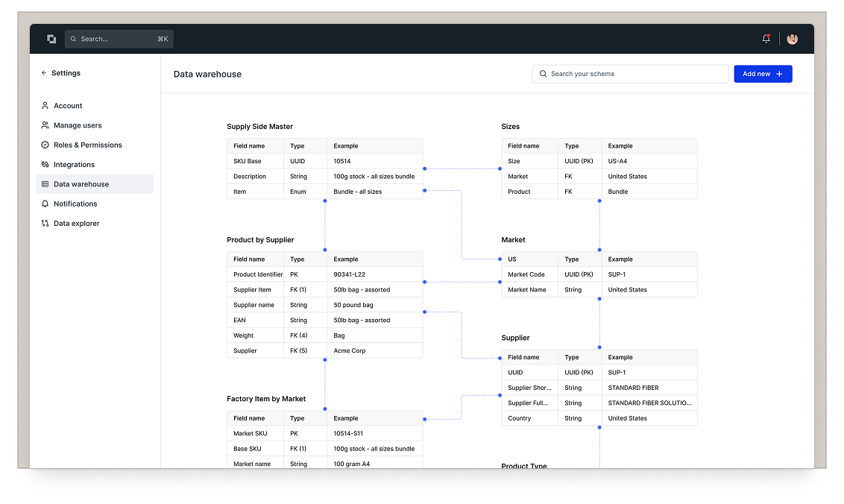This screenshot has width=844, height=504.
Task: Click the Product Identifier row
Action: pyautogui.click(x=324, y=274)
